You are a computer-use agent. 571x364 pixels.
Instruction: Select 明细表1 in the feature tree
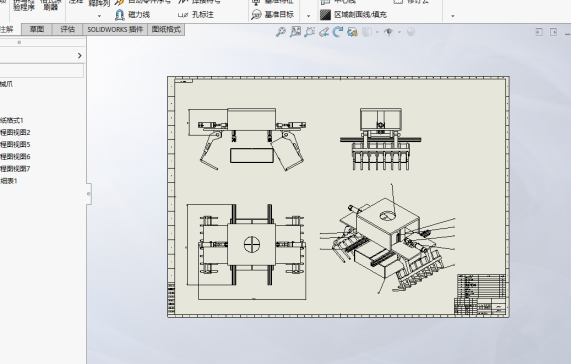[x=9, y=181]
